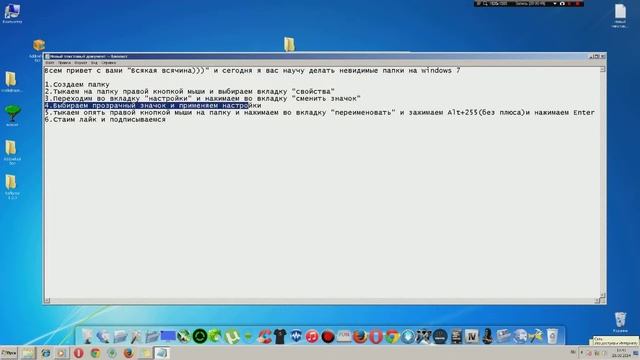Open the Формат menu in Notepad
The height and width of the screenshot is (360, 640).
[x=81, y=63]
